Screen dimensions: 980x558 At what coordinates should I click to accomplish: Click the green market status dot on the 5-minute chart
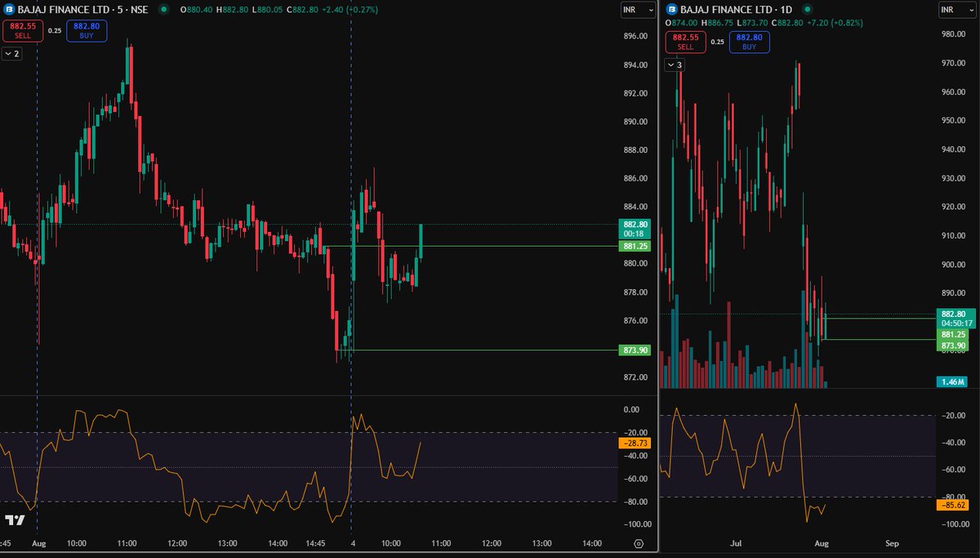point(164,10)
